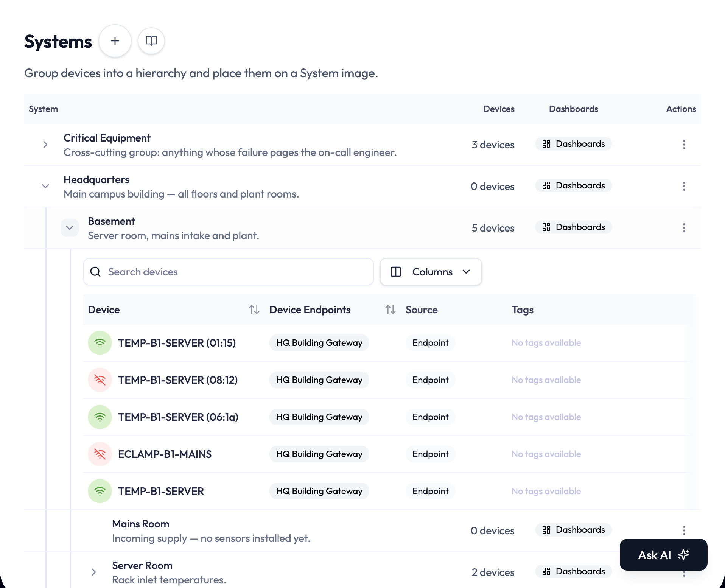Click dashboard grid icon in Critical Equipment row

(546, 144)
